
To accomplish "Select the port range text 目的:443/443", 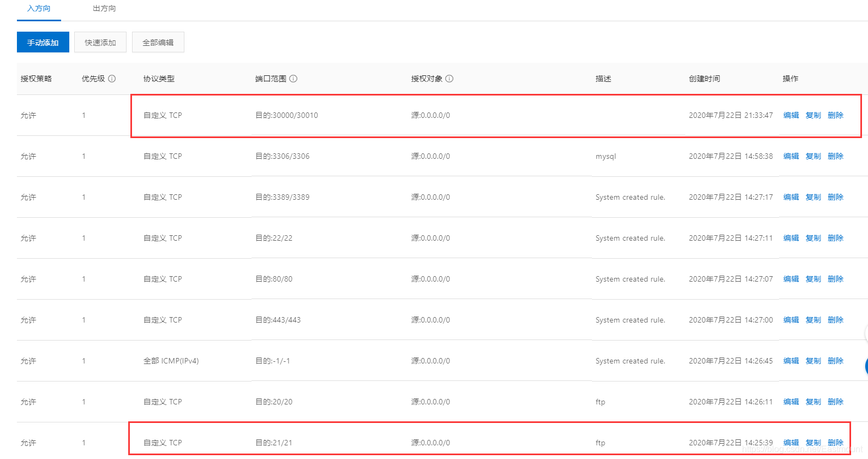I will tap(278, 320).
